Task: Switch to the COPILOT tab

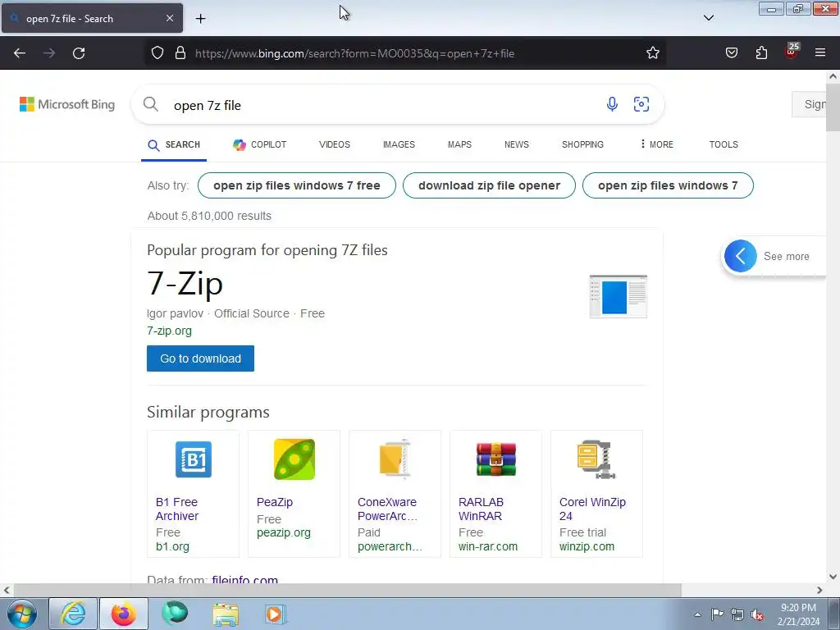Action: coord(260,144)
